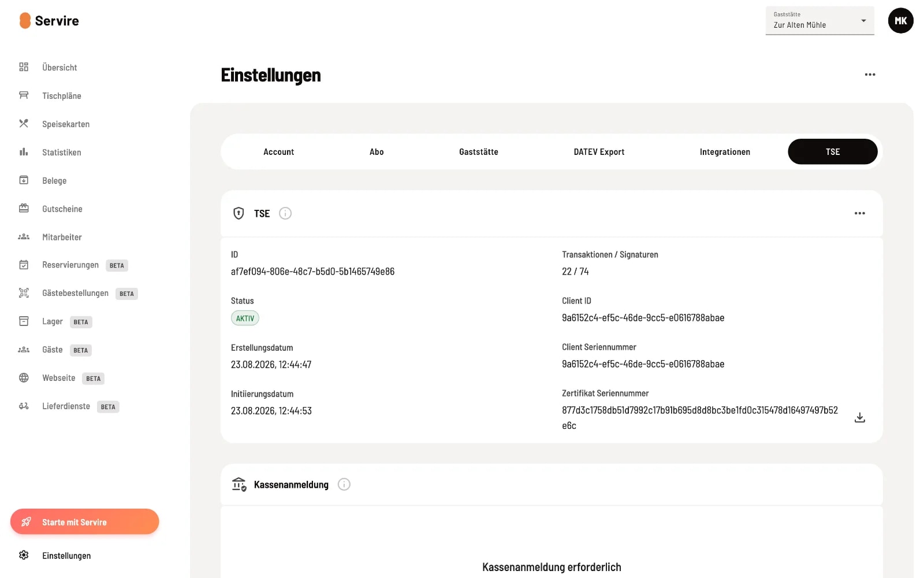Click the Webseite globe icon
924x578 pixels.
click(x=24, y=378)
